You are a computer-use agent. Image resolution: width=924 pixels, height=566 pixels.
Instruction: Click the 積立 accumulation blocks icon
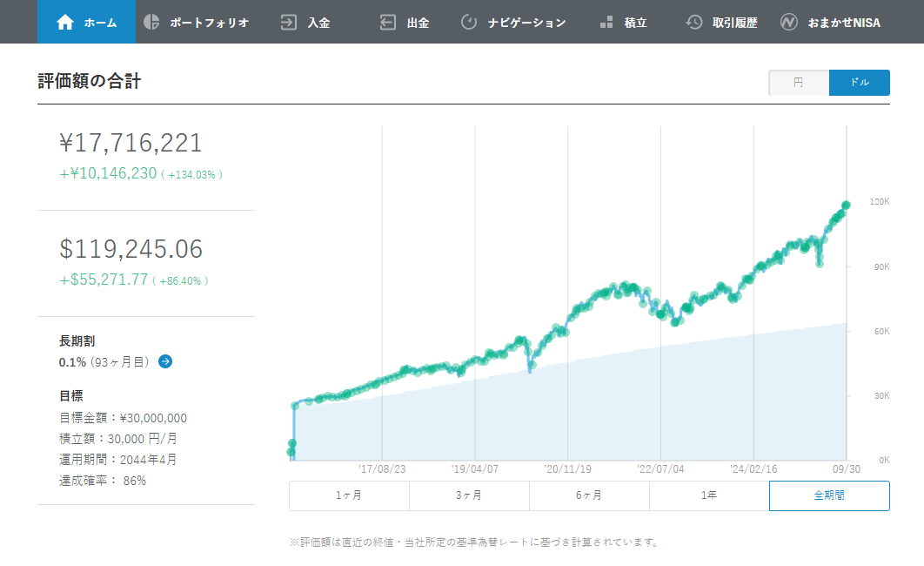click(606, 22)
